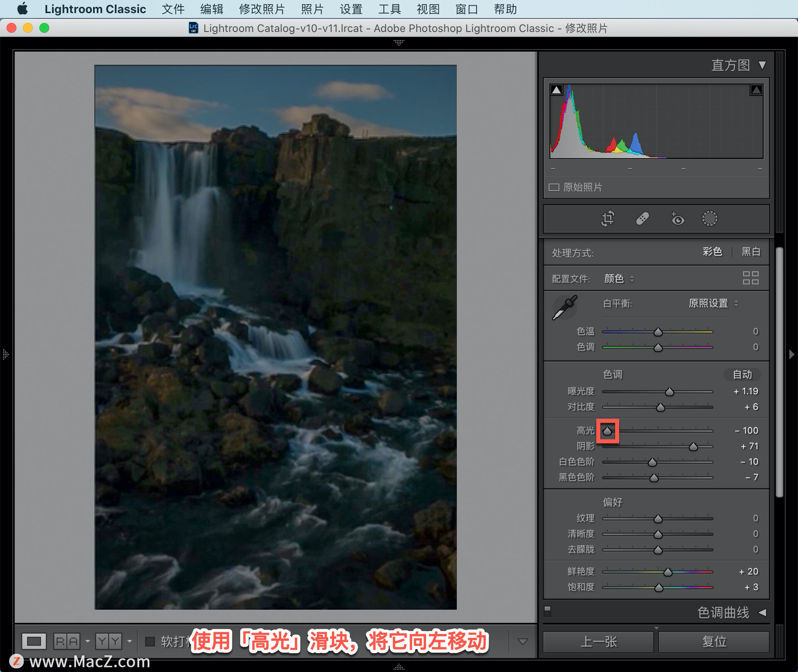Screen dimensions: 798x672
Task: Toggle the 色调曲线 panel switch
Action: click(x=547, y=611)
